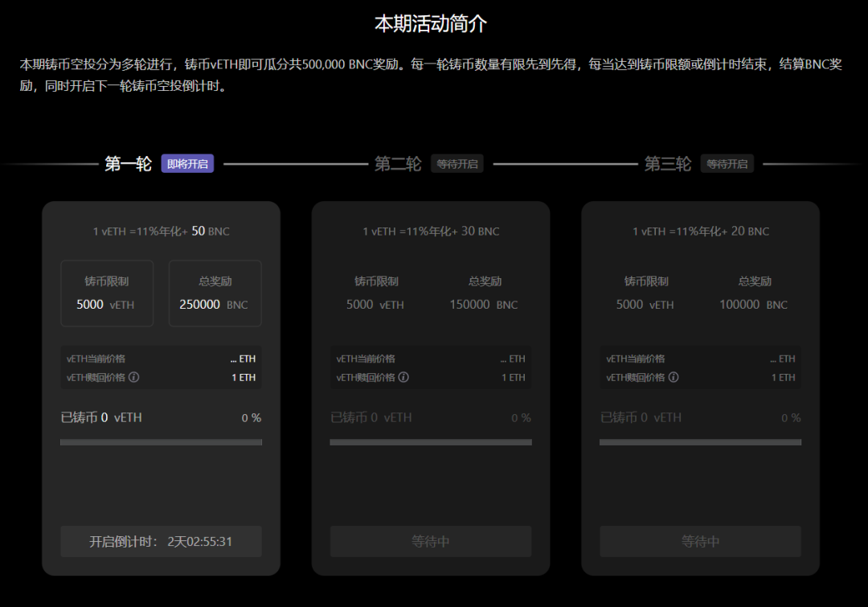Click Round 1 minting progress bar

click(161, 441)
